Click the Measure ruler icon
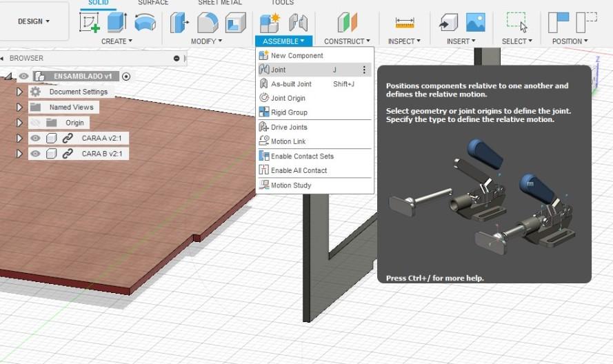The height and width of the screenshot is (364, 613). [405, 23]
